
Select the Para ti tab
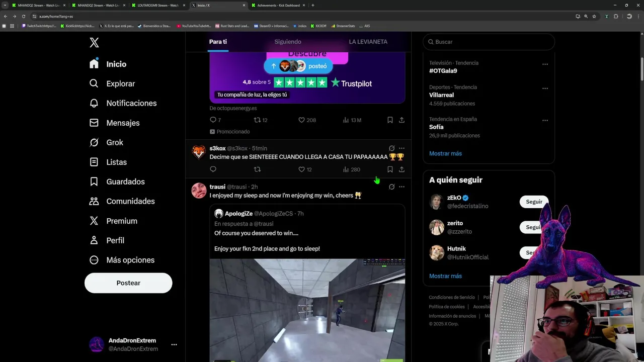(x=218, y=42)
